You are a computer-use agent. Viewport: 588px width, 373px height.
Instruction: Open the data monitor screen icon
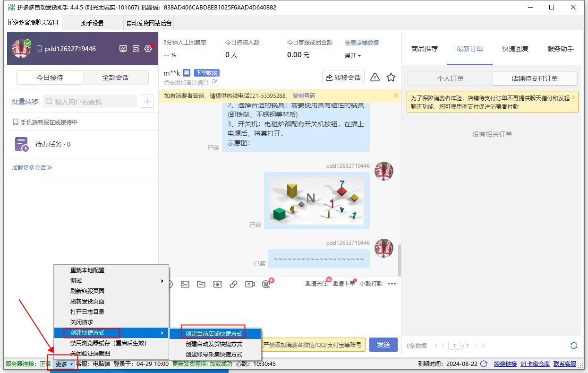123,49
